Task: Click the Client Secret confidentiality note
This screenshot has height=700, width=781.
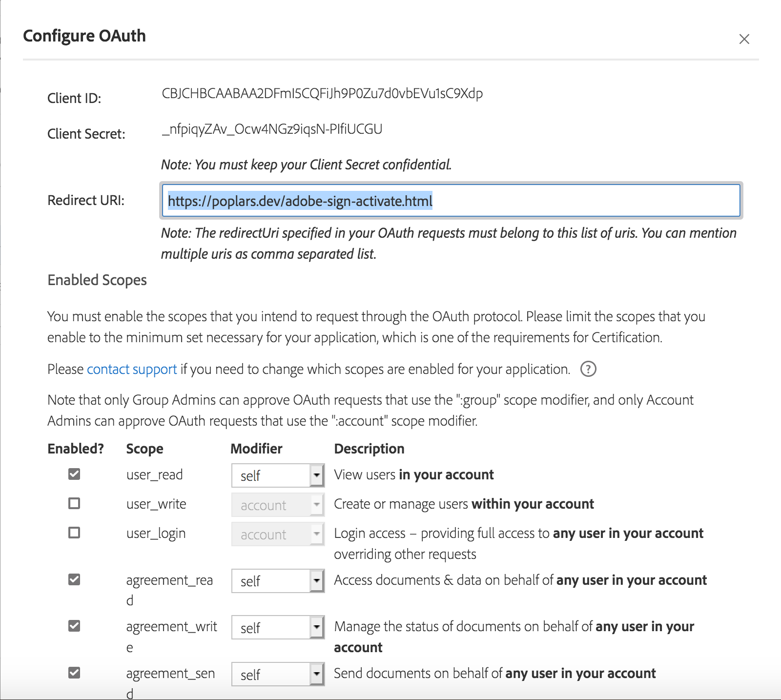Action: pyautogui.click(x=307, y=165)
